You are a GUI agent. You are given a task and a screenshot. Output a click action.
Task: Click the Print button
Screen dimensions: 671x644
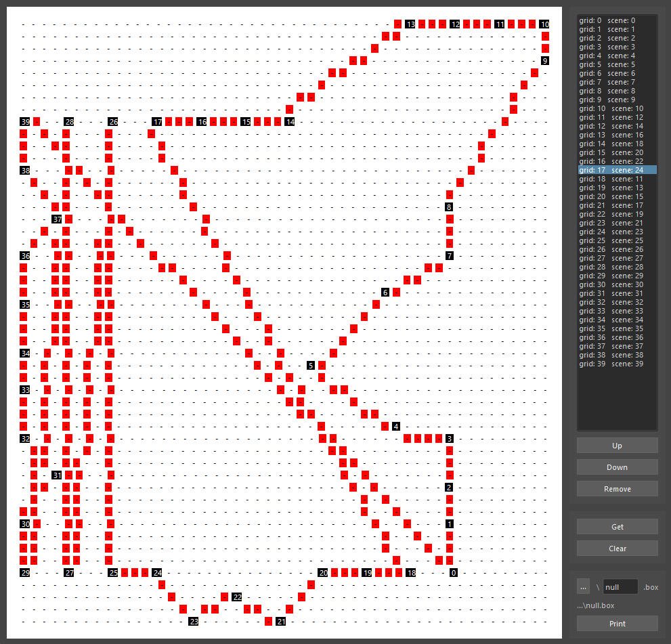(x=617, y=624)
